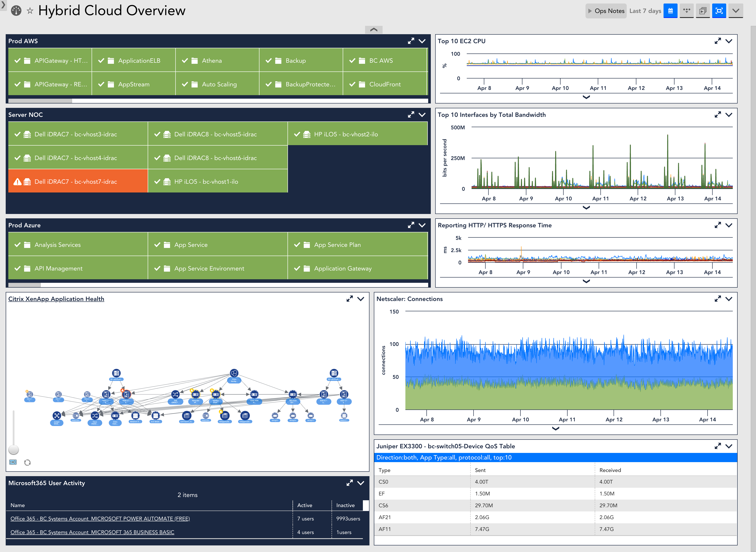Click the re-layout refresh icon in Citrix panel
This screenshot has width=756, height=552.
tap(28, 463)
